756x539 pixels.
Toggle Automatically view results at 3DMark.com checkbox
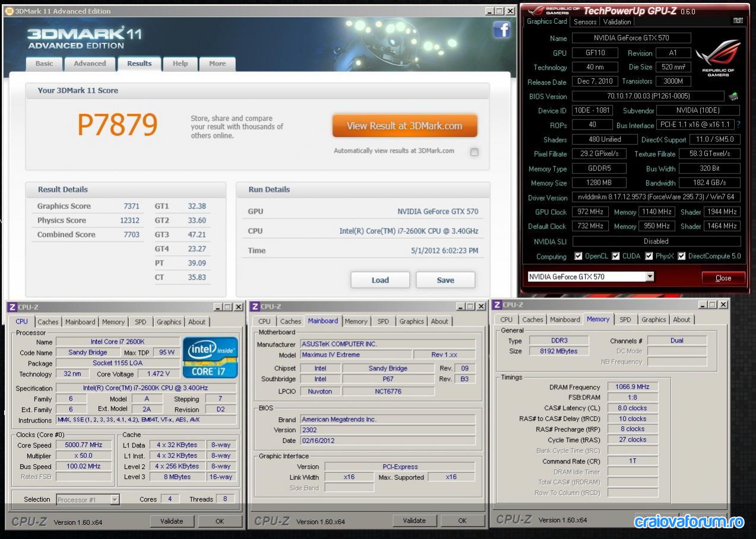click(474, 152)
